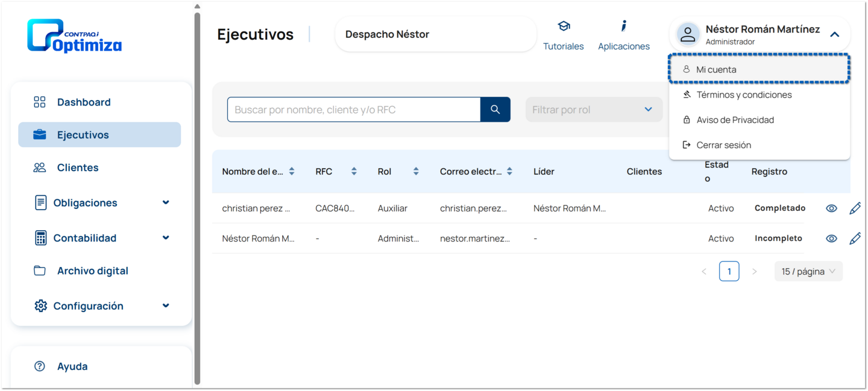Click pencil edit icon for christian perez
Viewport: 868px width, 391px height.
tap(855, 208)
